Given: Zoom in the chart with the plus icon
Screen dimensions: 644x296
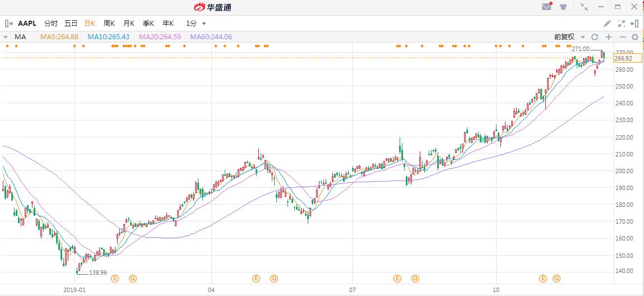Looking at the screenshot, I should coord(608,37).
